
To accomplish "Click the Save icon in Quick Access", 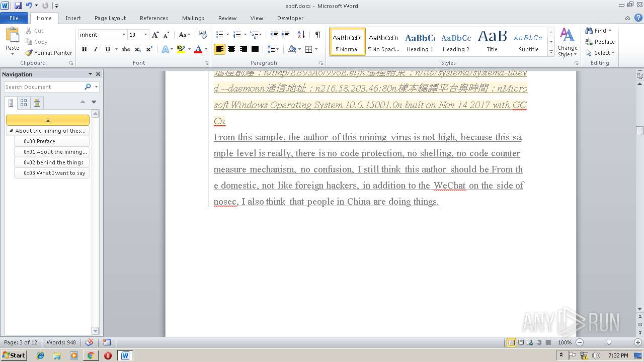I will tap(18, 6).
